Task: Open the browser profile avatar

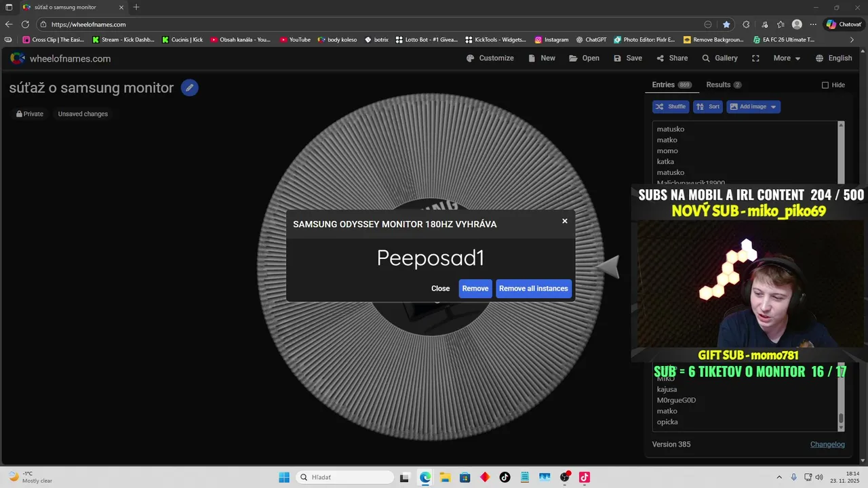Action: tap(797, 24)
